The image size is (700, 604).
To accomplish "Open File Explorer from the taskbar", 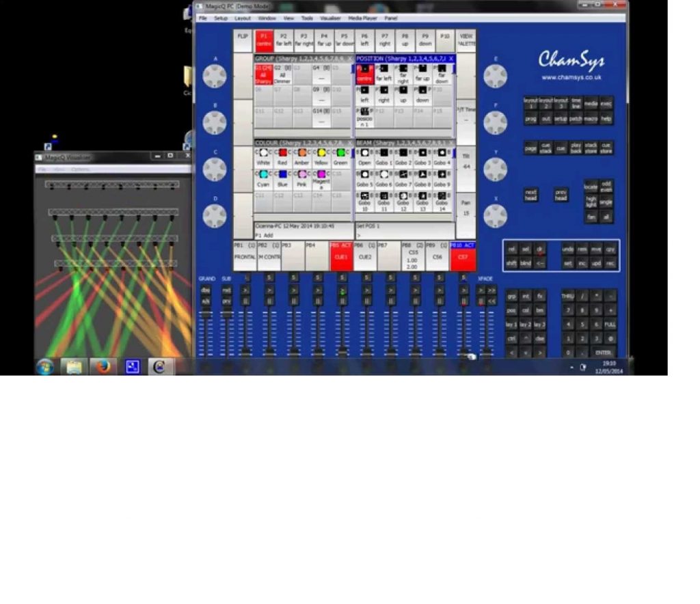I will pyautogui.click(x=74, y=367).
